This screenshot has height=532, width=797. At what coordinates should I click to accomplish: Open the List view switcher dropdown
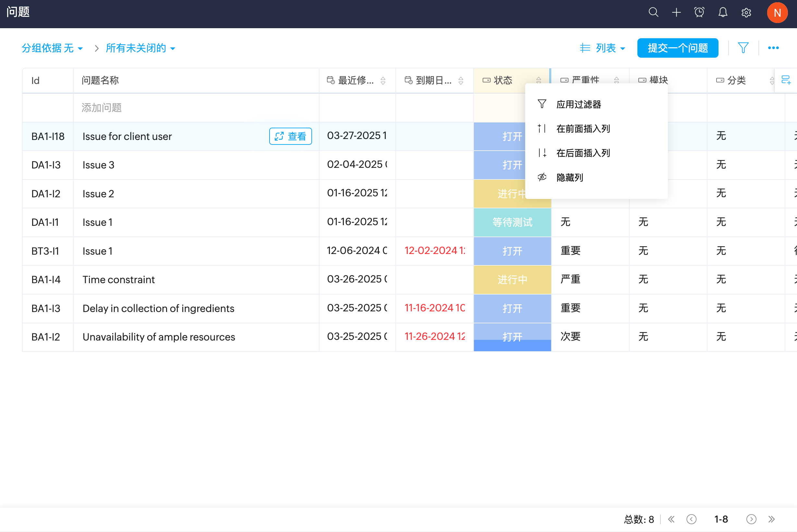click(x=602, y=48)
